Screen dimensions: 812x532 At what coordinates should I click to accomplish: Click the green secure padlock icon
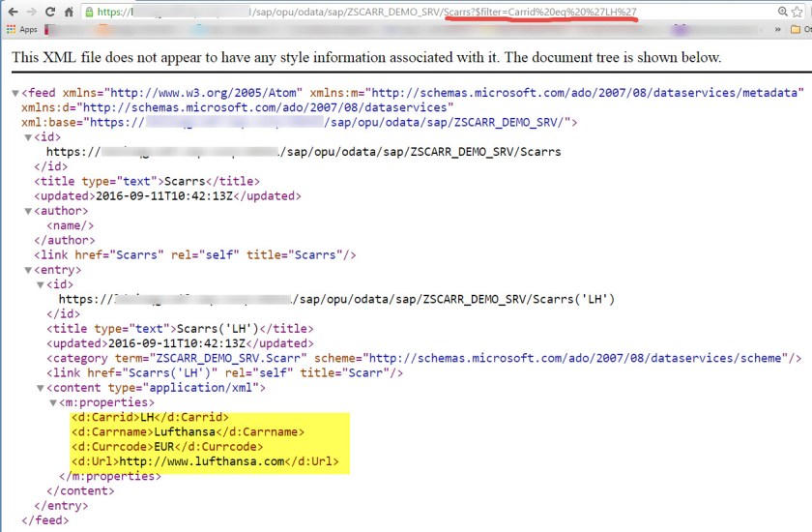click(x=89, y=12)
